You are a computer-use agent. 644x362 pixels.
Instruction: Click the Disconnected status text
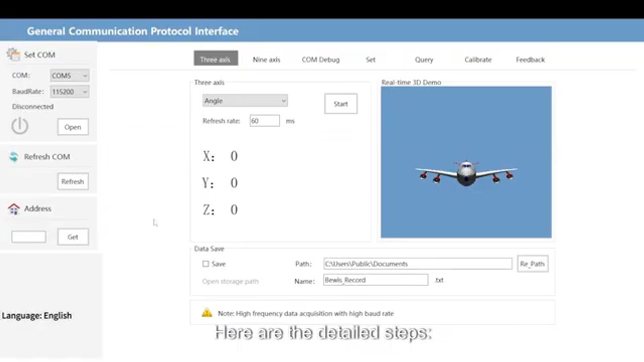33,107
